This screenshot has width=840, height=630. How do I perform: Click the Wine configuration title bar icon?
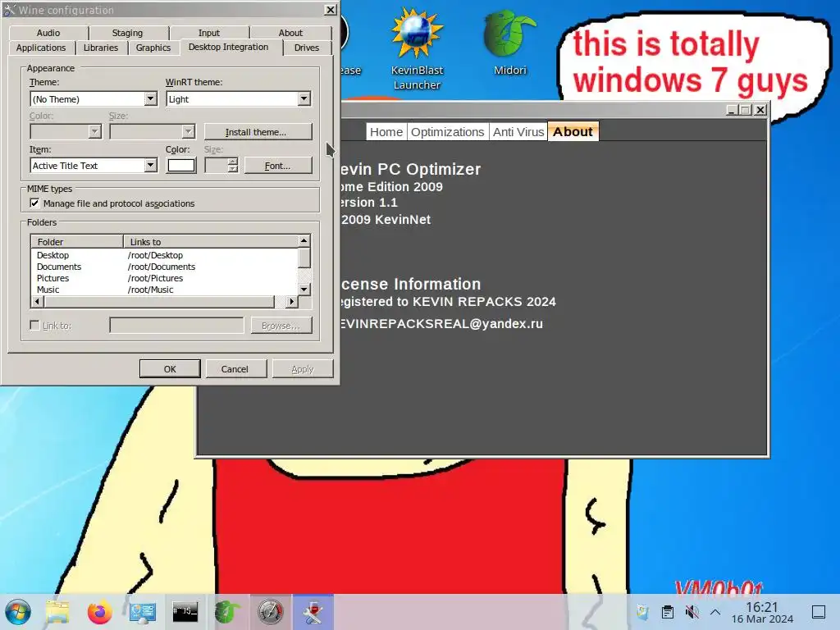tap(9, 10)
